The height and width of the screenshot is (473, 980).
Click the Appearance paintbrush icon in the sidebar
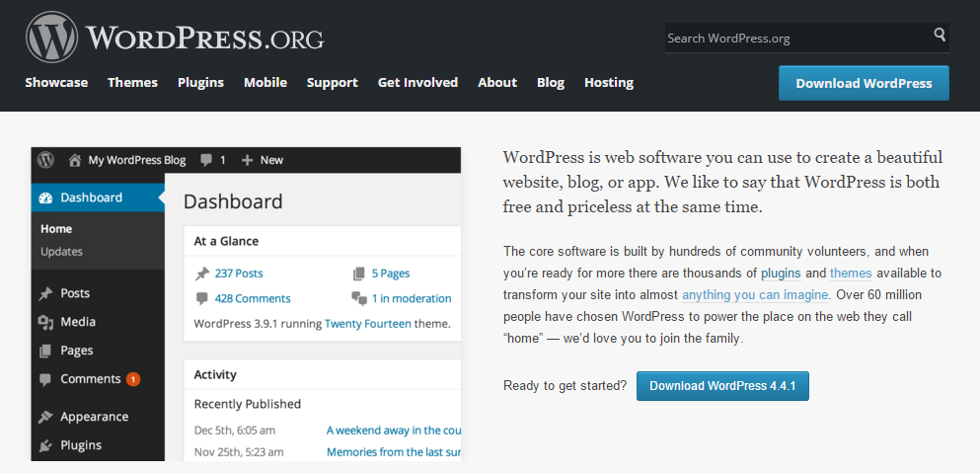45,417
